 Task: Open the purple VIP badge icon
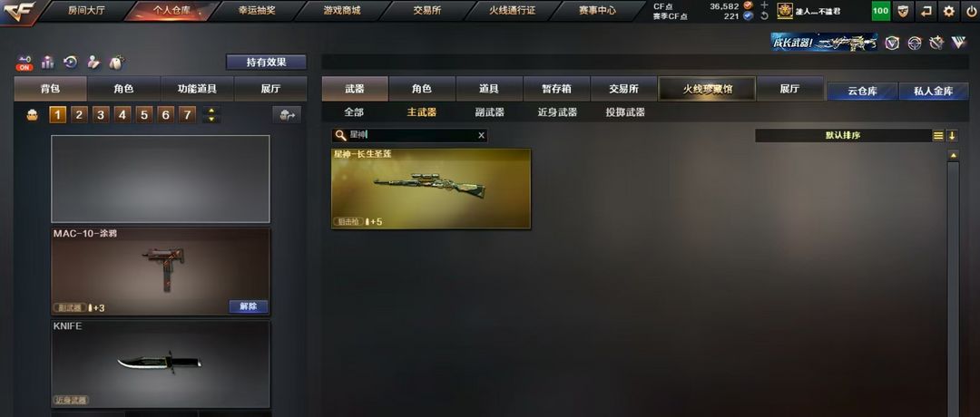pyautogui.click(x=893, y=43)
